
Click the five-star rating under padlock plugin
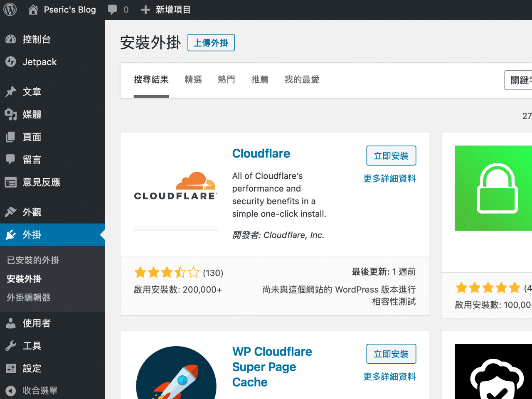[488, 288]
